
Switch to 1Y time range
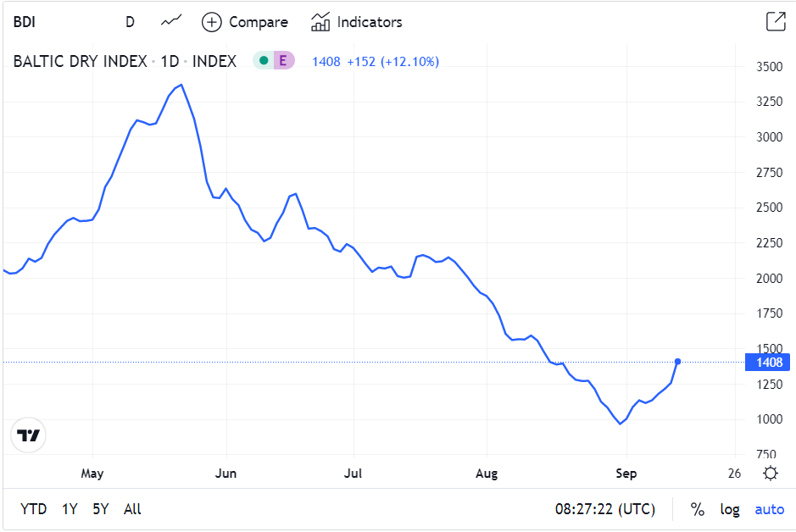coord(70,509)
